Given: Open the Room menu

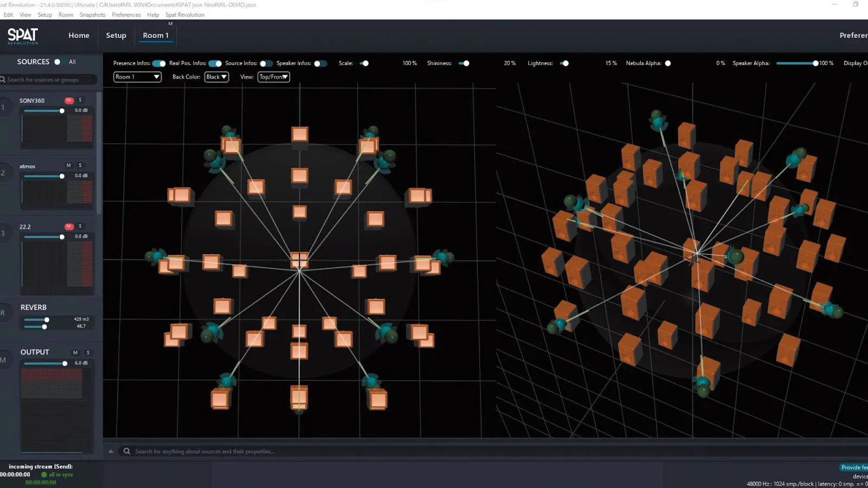Looking at the screenshot, I should click(x=66, y=15).
